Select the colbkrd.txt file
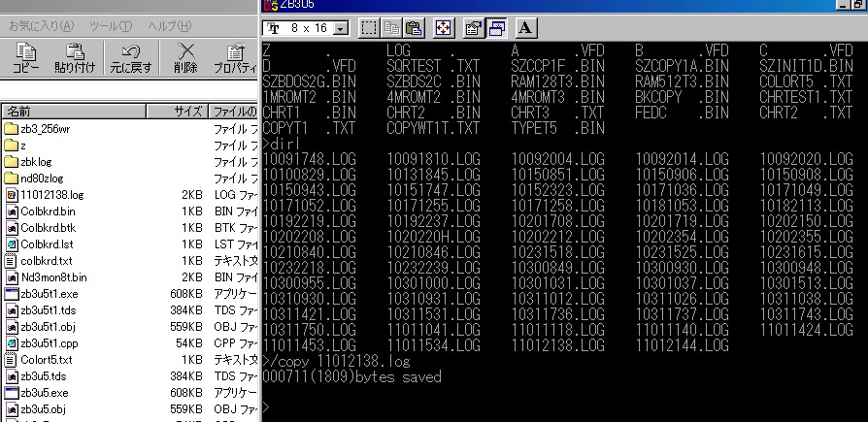 (38, 261)
